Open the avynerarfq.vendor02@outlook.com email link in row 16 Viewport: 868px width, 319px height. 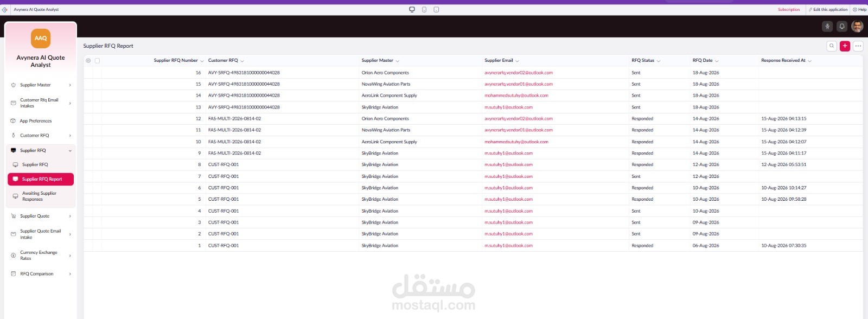coord(519,73)
